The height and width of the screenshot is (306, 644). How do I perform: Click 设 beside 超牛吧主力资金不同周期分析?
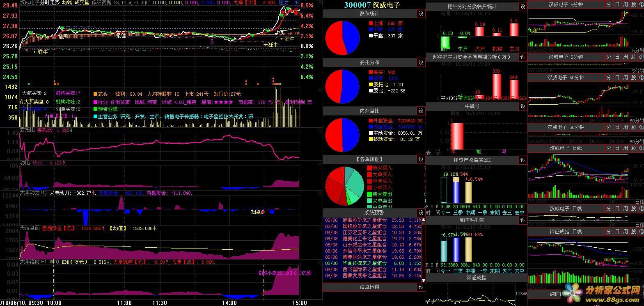click(523, 57)
